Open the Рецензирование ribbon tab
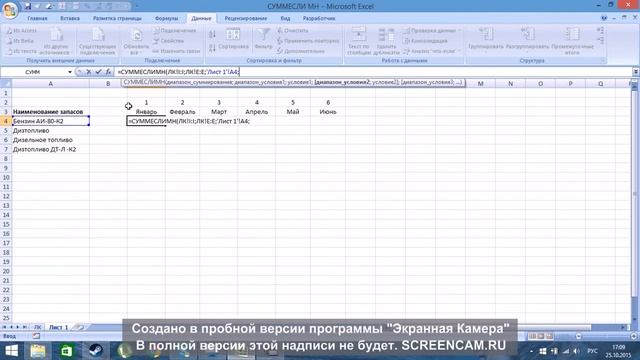Image resolution: width=640 pixels, height=360 pixels. pyautogui.click(x=246, y=18)
